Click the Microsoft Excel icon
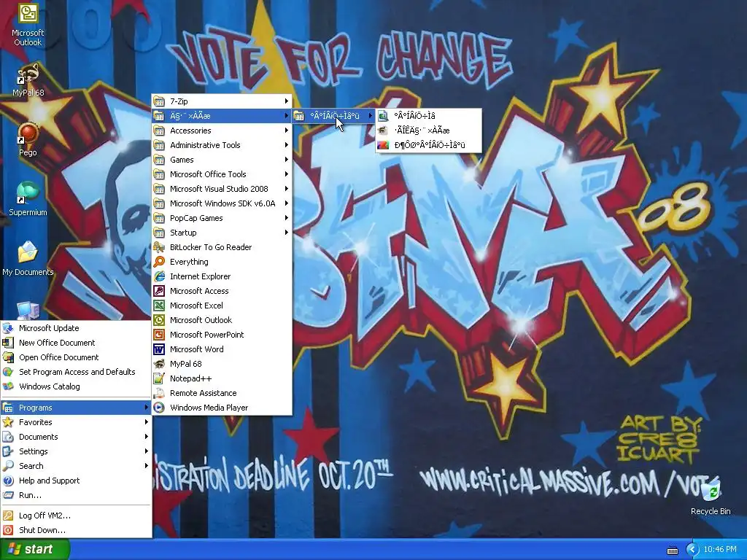This screenshot has height=560, width=747. [x=159, y=306]
